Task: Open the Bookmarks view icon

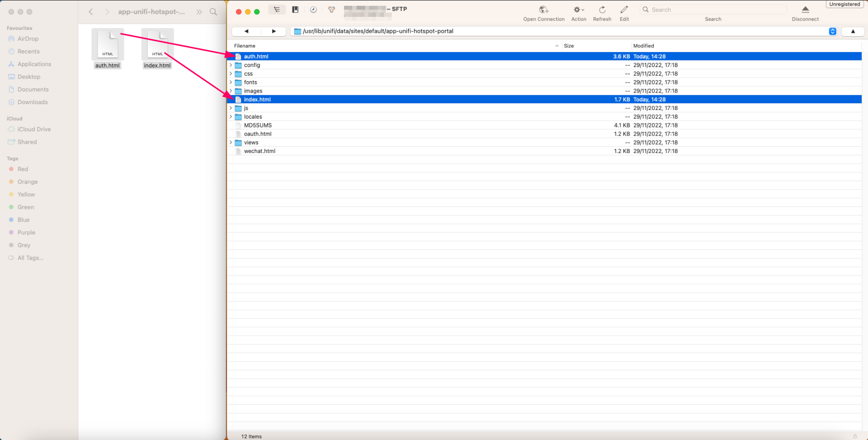Action: [295, 10]
